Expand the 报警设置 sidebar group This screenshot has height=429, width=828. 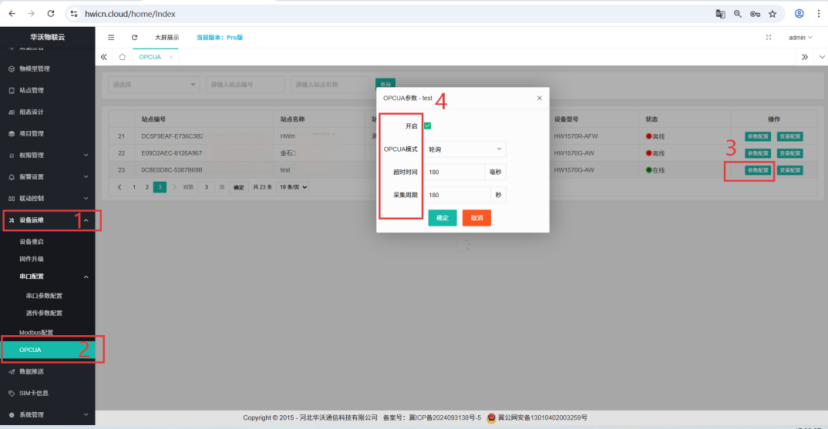point(48,177)
